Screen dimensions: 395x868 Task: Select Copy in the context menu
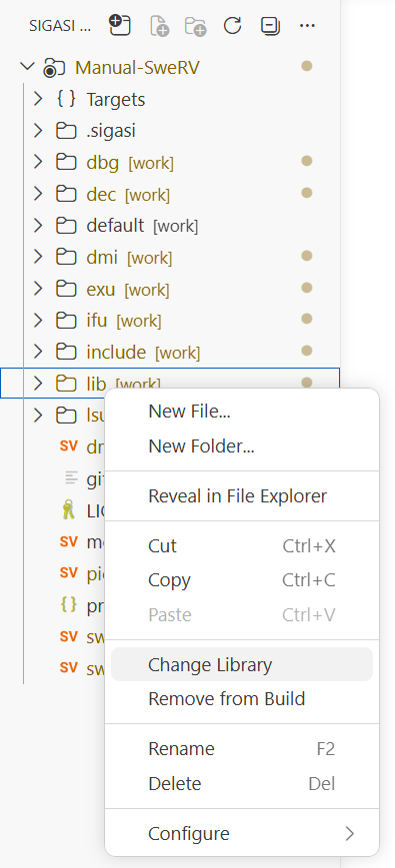coord(242,580)
